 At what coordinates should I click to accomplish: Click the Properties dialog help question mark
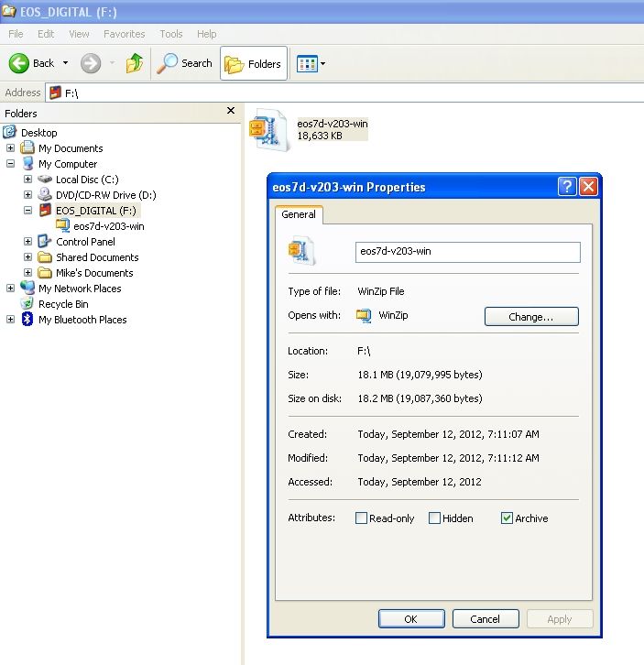(567, 187)
